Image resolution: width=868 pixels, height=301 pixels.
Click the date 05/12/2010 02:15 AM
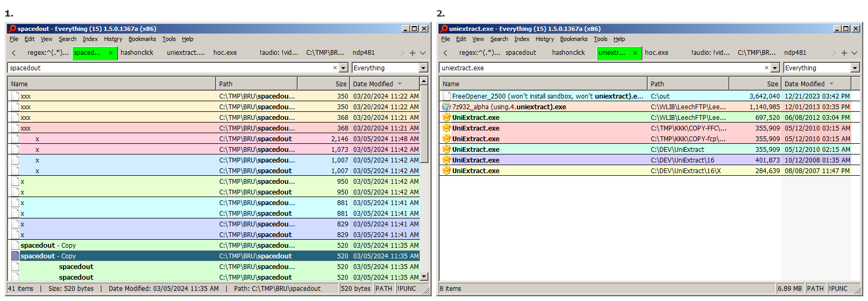point(817,150)
